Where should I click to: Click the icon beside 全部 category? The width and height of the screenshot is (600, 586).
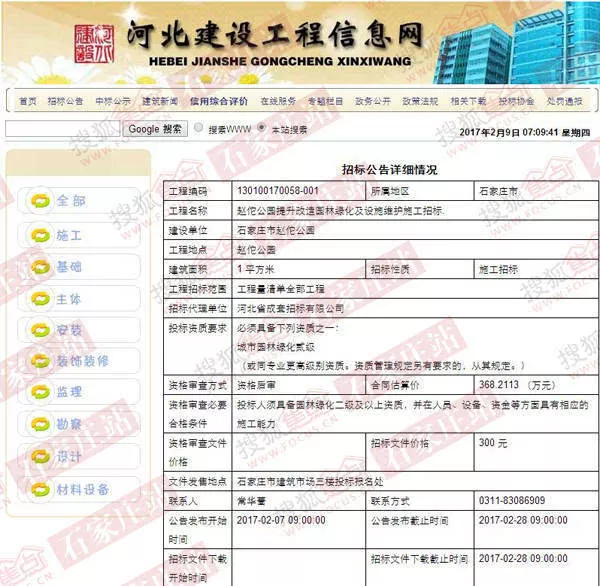tap(41, 201)
